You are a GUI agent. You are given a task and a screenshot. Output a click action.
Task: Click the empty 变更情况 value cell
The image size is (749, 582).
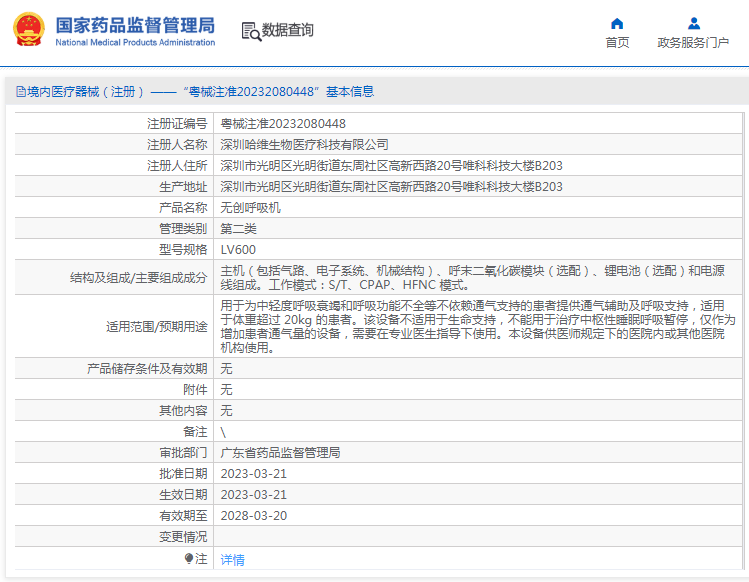coord(478,537)
